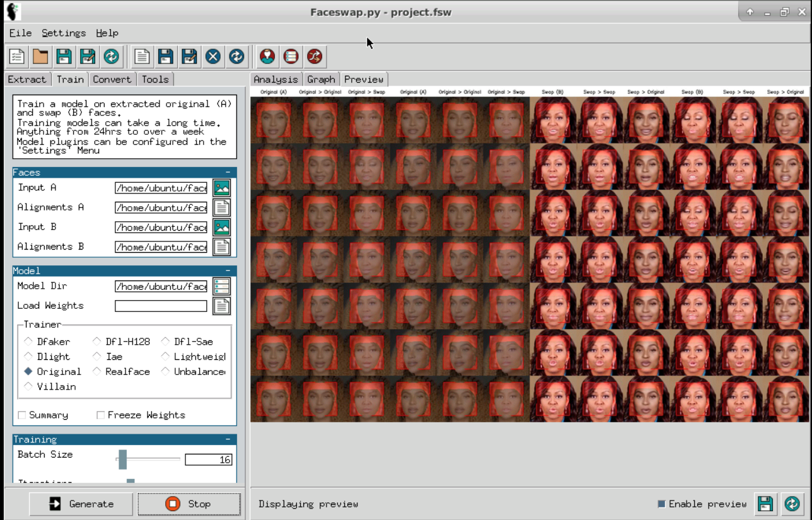Collapse the Training section
This screenshot has height=520, width=812.
[228, 440]
